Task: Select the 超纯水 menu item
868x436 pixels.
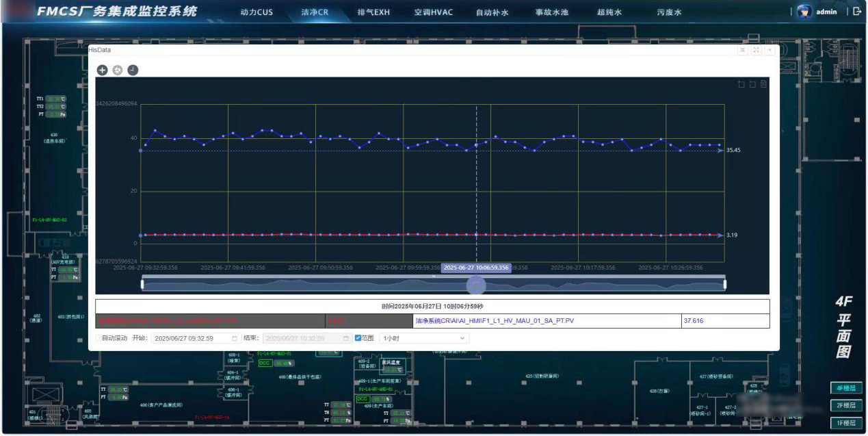Action: click(609, 12)
